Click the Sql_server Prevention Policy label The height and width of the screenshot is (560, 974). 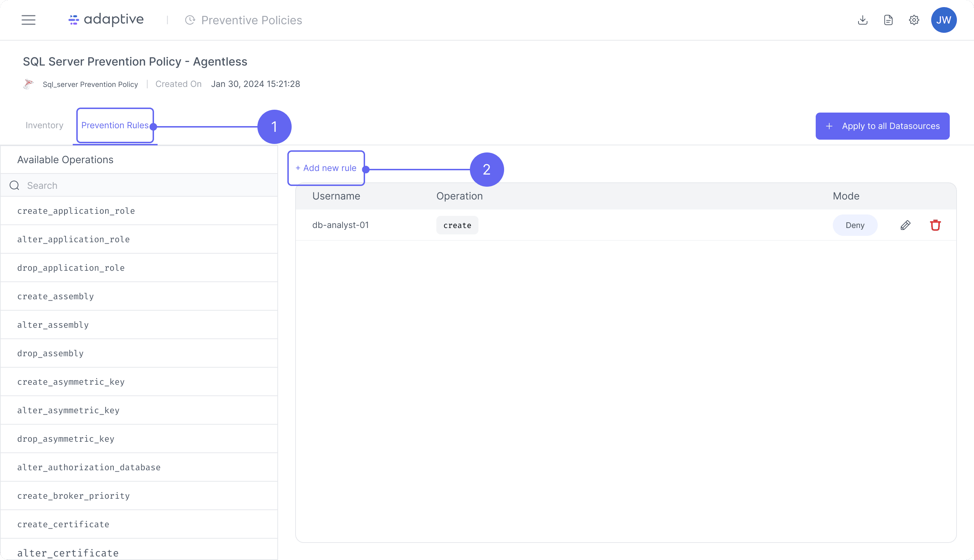(x=90, y=84)
